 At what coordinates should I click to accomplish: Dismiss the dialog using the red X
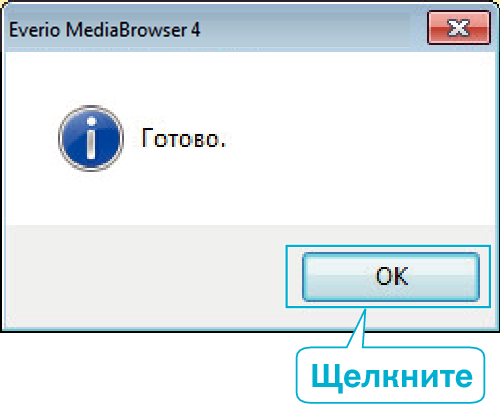[x=459, y=28]
